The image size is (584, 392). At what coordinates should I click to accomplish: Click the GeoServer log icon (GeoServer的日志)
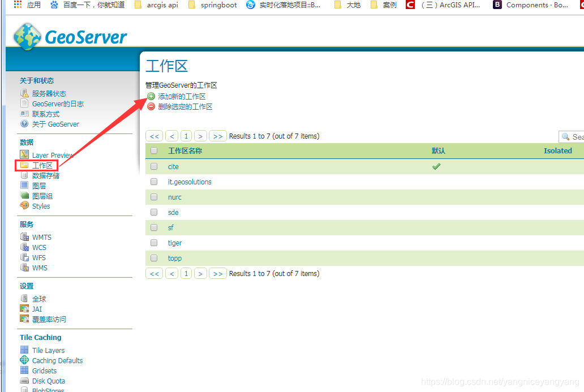(24, 104)
